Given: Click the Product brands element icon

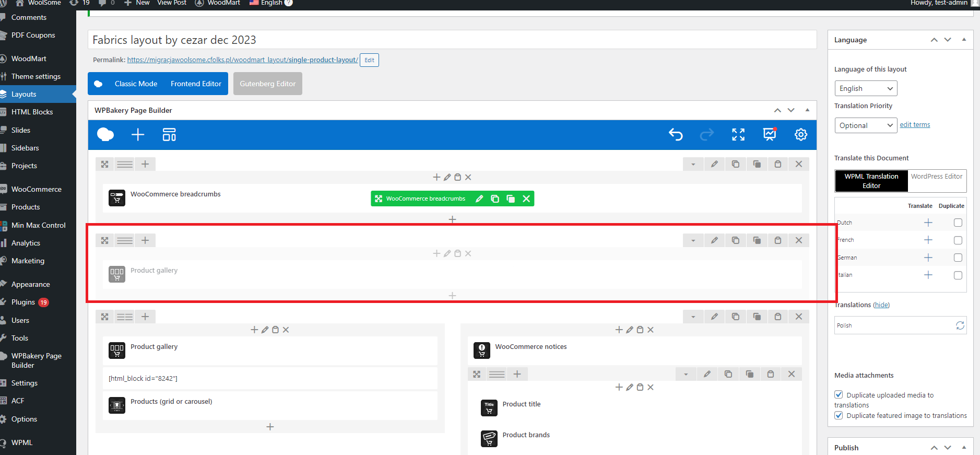Looking at the screenshot, I should [489, 439].
